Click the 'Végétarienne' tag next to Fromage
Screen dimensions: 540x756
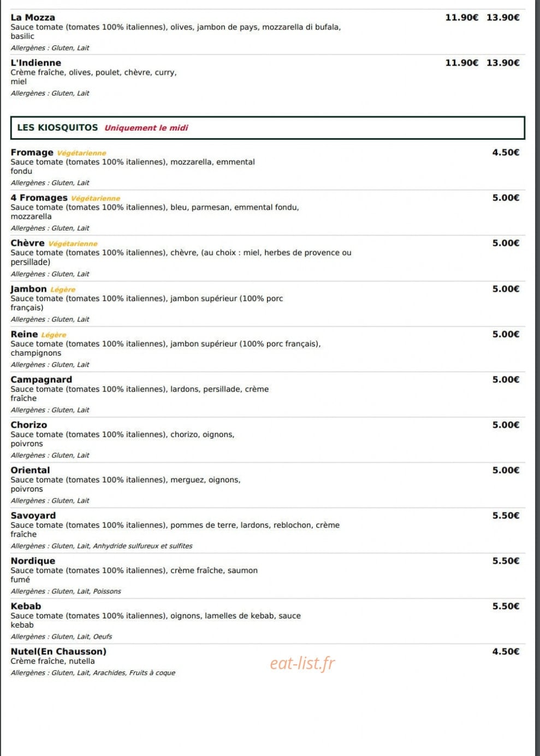pos(81,153)
